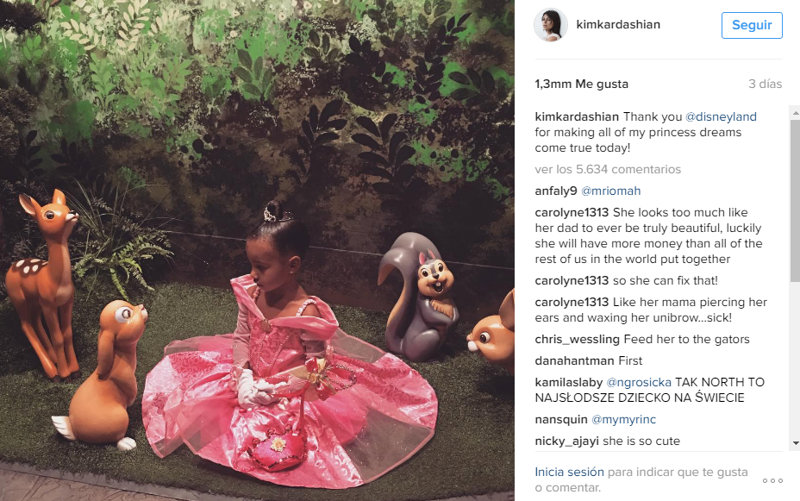The image size is (800, 501).
Task: Click the 1,3mm Me gusta likes count
Action: coord(582,84)
